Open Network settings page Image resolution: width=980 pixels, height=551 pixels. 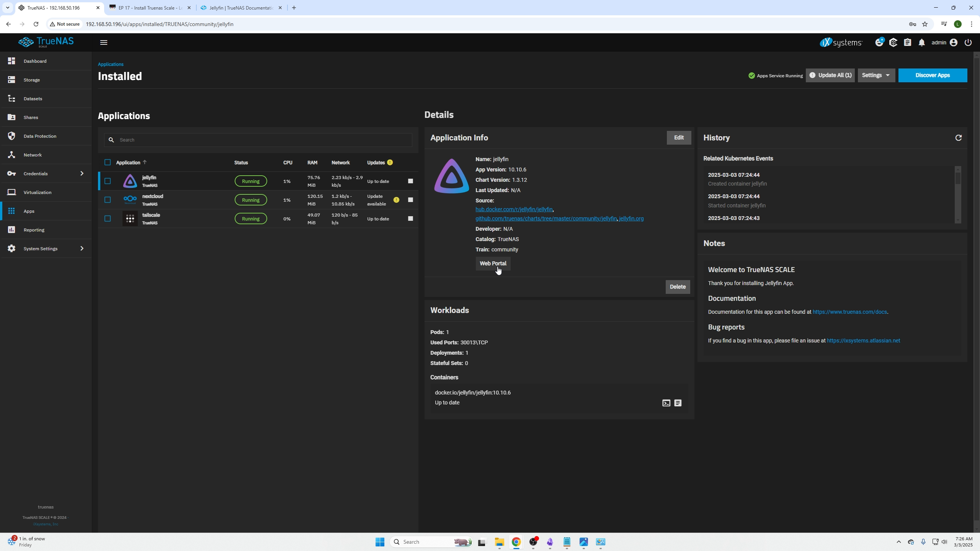click(46, 155)
